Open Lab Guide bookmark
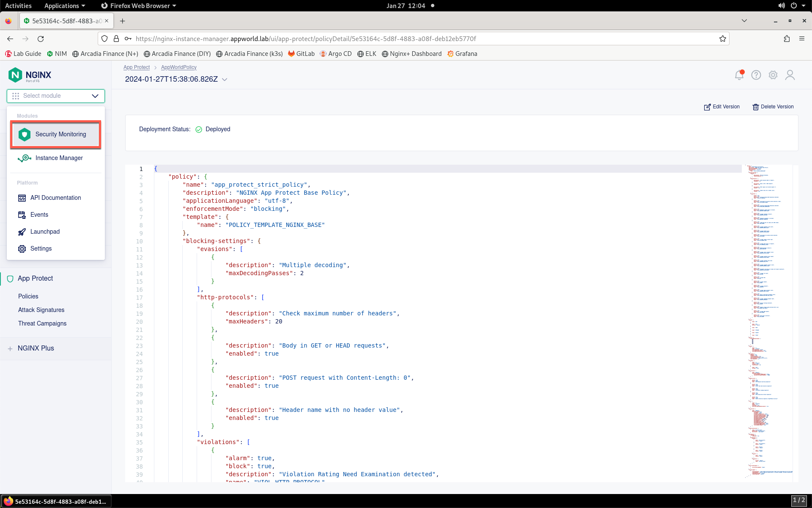Viewport: 812px width, 508px height. tap(23, 54)
